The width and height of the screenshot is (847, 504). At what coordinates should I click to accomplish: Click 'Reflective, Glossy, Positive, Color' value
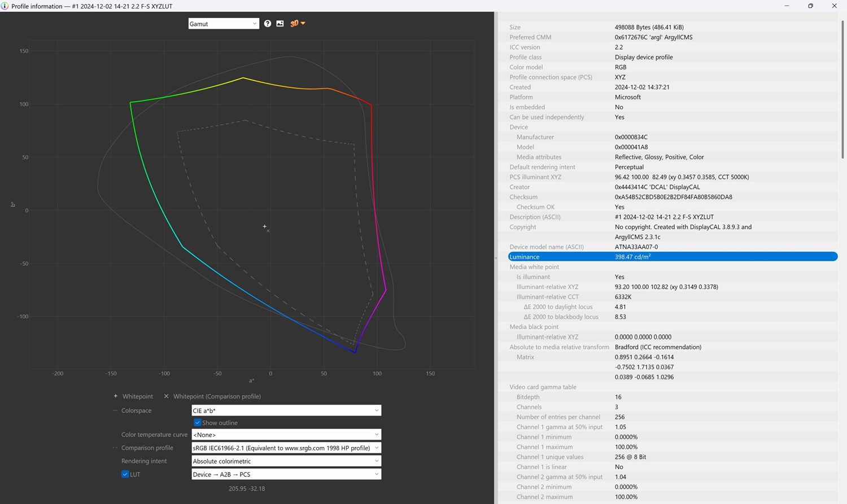[659, 157]
